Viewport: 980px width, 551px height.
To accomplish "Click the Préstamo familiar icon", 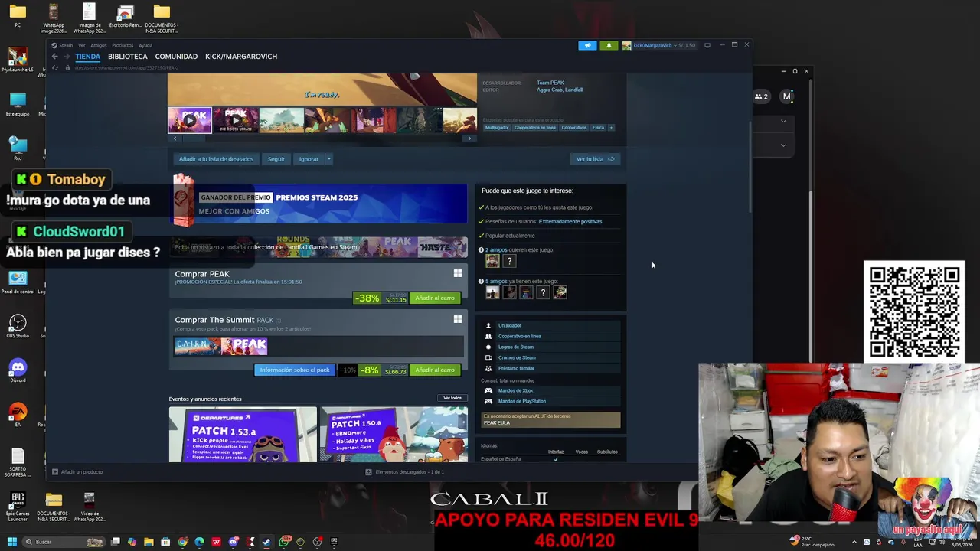I will click(x=488, y=368).
